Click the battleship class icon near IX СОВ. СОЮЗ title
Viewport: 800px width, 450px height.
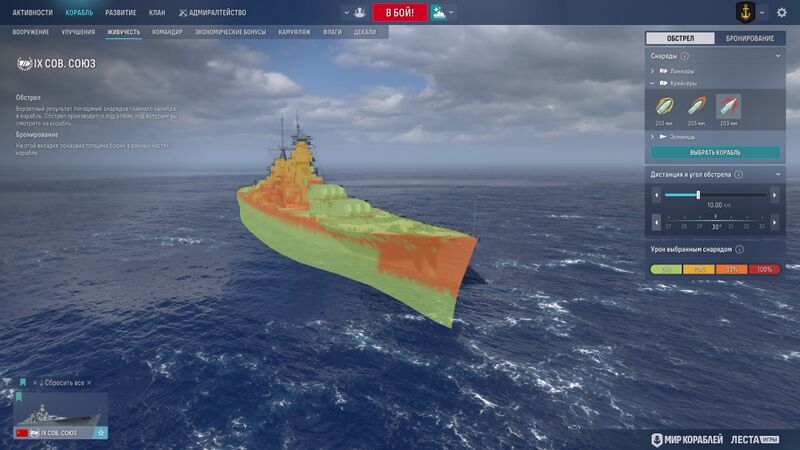tap(24, 64)
